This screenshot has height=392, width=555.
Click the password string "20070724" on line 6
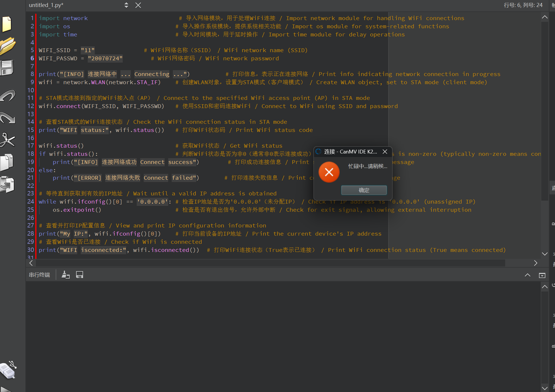point(105,58)
